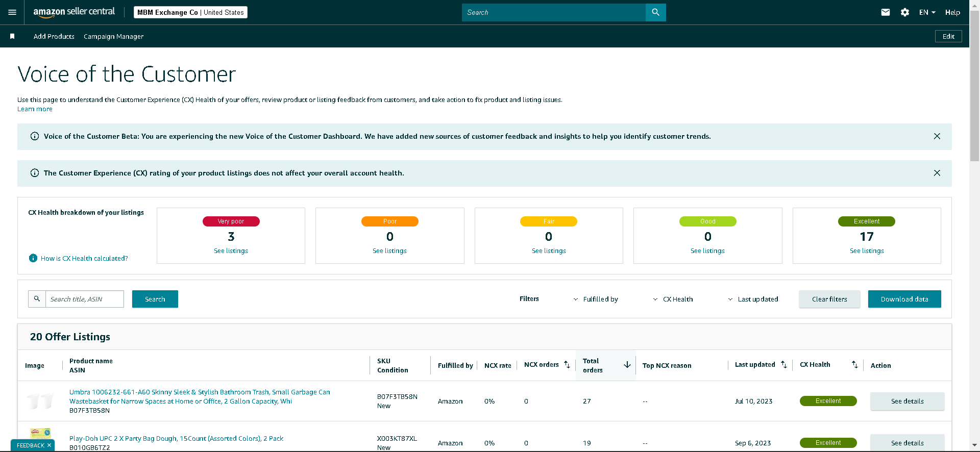
Task: Click the NCX rate column header
Action: coord(498,365)
